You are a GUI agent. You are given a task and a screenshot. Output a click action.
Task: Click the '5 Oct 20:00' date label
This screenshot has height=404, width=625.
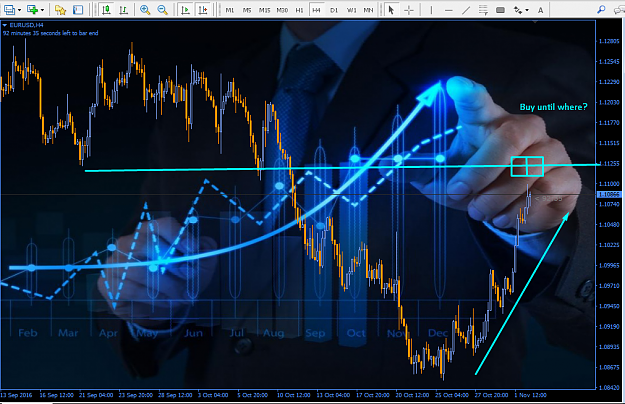[253, 395]
